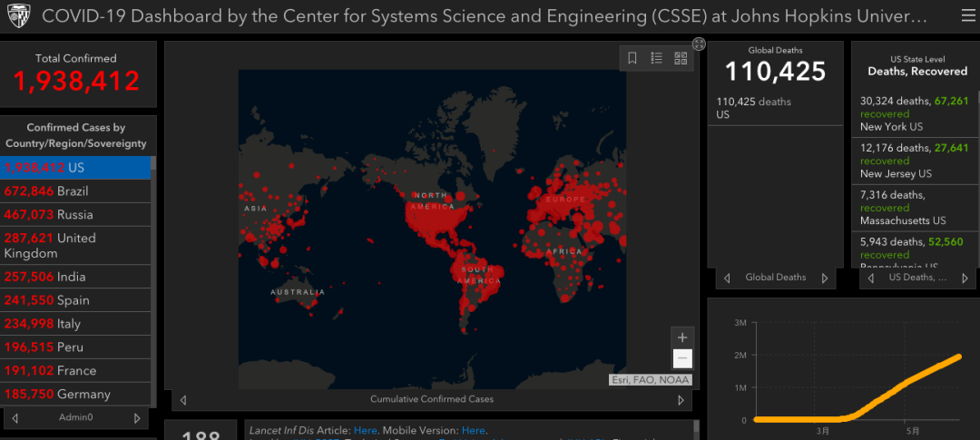
Task: Select France row with 191,102 cases
Action: click(75, 371)
